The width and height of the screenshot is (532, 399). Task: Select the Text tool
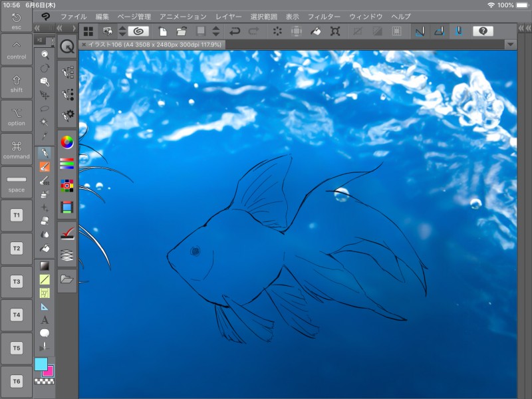tap(45, 320)
